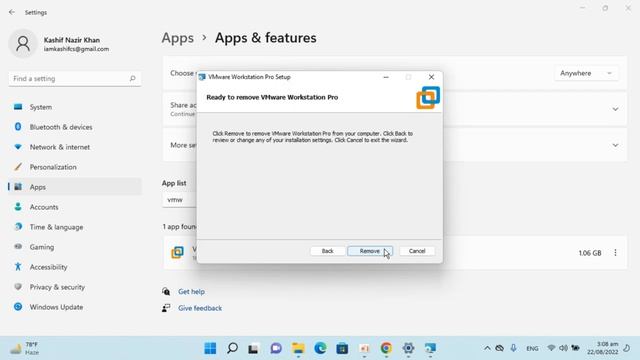The width and height of the screenshot is (640, 360).
Task: Click the Apps breadcrumb link
Action: [178, 38]
